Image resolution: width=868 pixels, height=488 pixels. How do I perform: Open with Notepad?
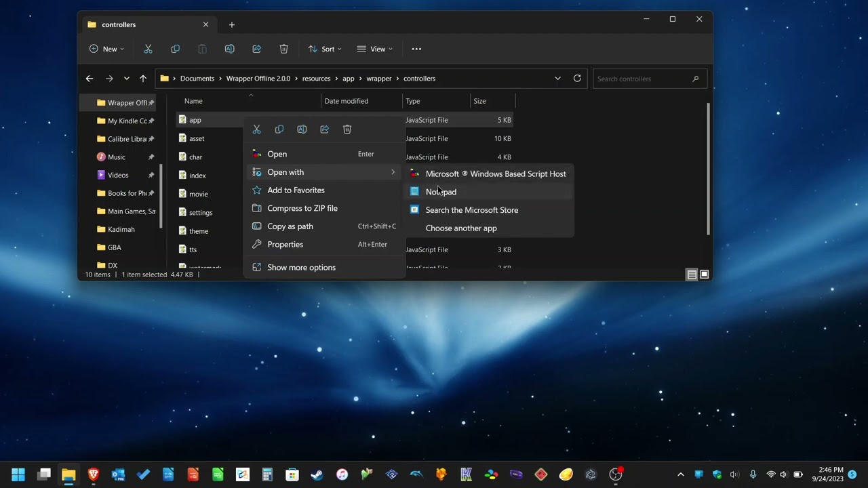pos(490,192)
